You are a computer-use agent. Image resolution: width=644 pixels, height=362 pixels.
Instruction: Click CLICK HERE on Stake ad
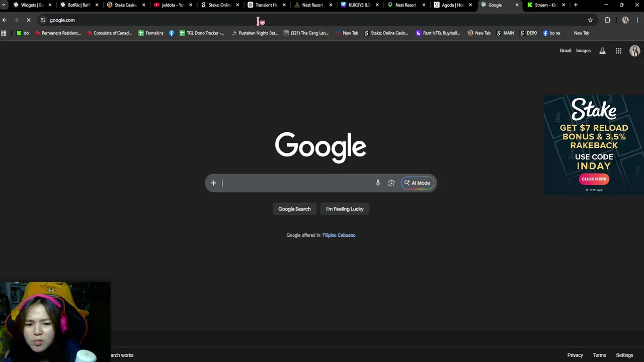(594, 179)
